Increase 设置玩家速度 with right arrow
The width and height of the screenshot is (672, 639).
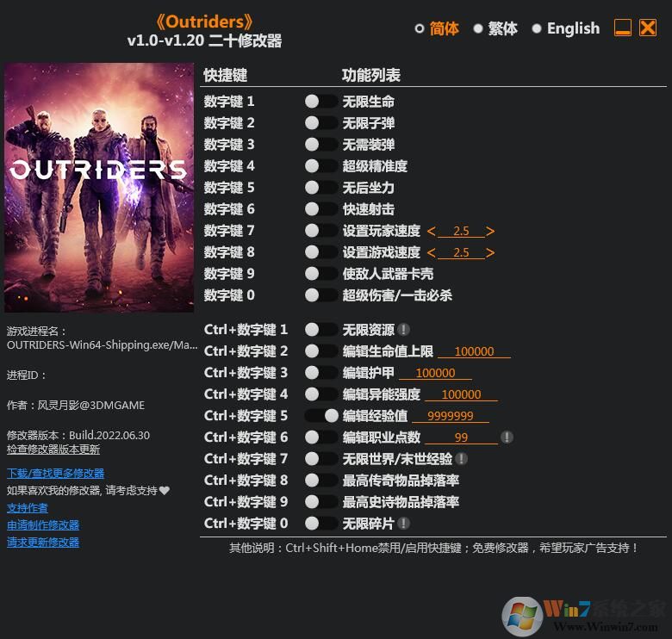(x=490, y=231)
